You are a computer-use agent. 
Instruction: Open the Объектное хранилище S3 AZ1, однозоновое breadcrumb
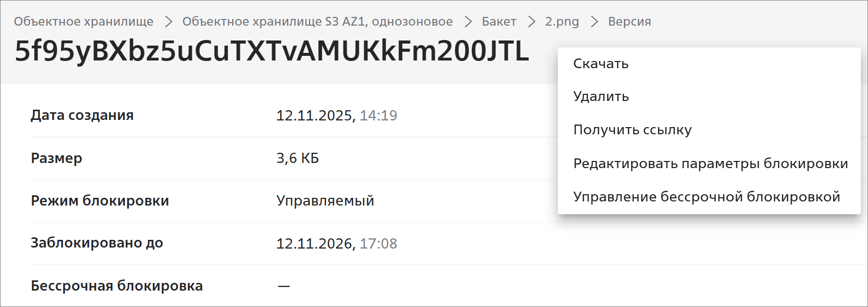click(317, 22)
